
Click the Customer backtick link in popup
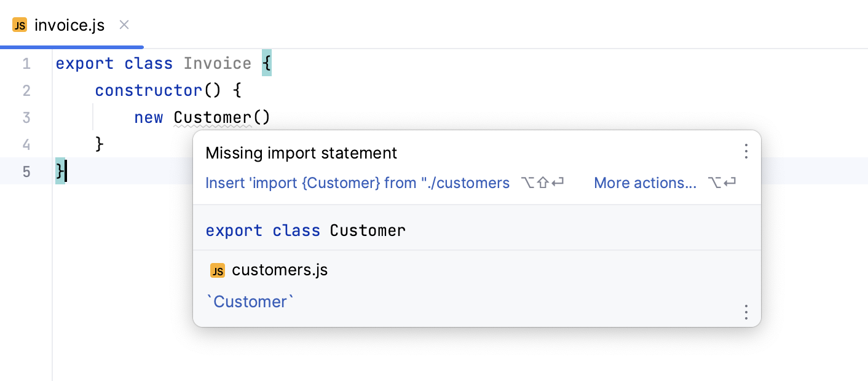250,301
